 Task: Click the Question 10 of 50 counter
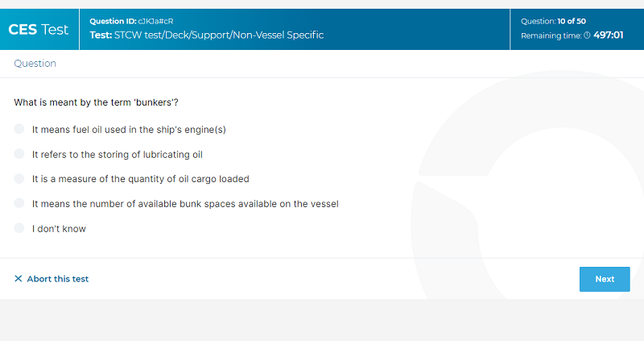coord(553,21)
